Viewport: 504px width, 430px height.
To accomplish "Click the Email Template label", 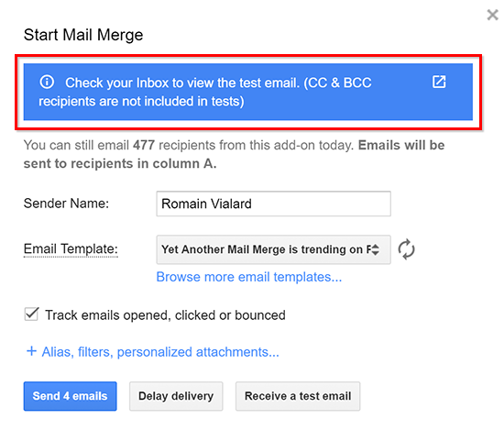I will [x=71, y=249].
